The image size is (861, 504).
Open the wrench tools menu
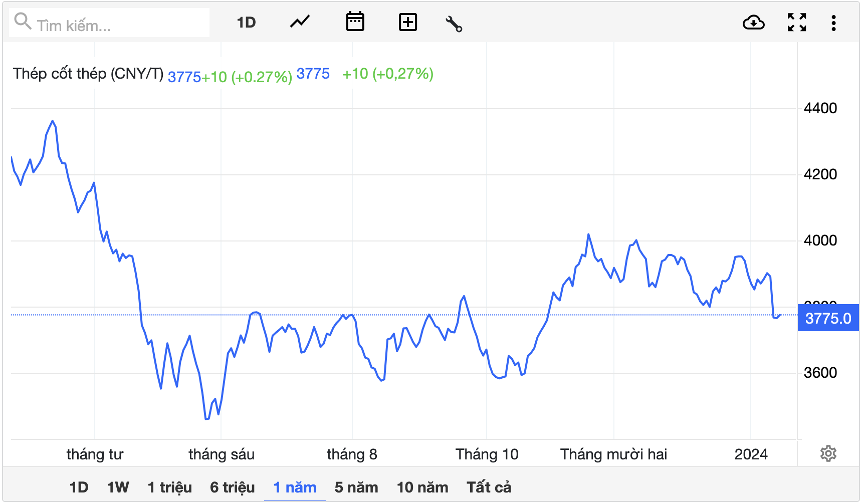pos(454,23)
